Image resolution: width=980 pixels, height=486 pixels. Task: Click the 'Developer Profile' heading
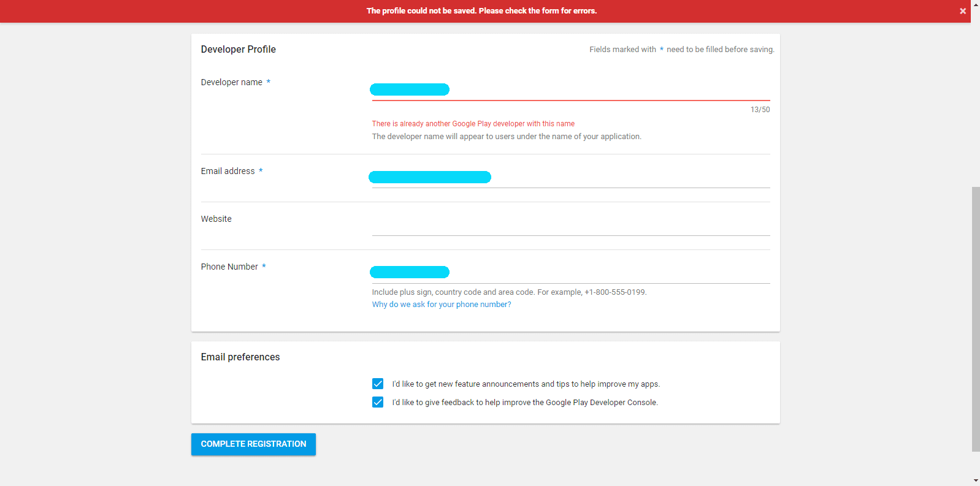[x=239, y=50]
